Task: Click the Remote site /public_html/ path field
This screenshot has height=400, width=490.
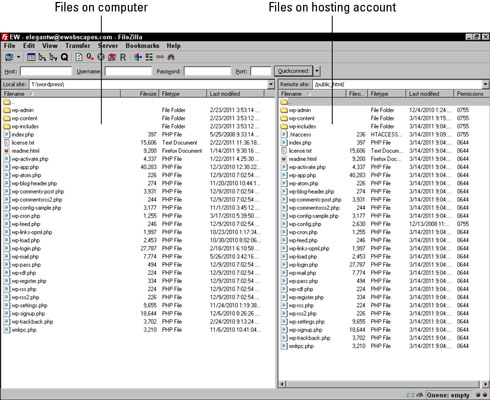Action: pyautogui.click(x=397, y=84)
